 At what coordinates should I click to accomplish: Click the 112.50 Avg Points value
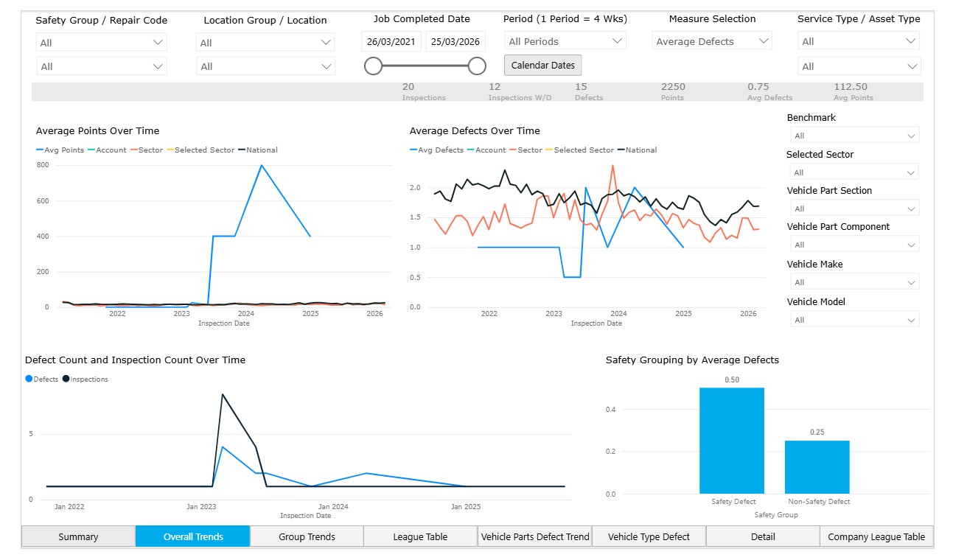(x=853, y=91)
